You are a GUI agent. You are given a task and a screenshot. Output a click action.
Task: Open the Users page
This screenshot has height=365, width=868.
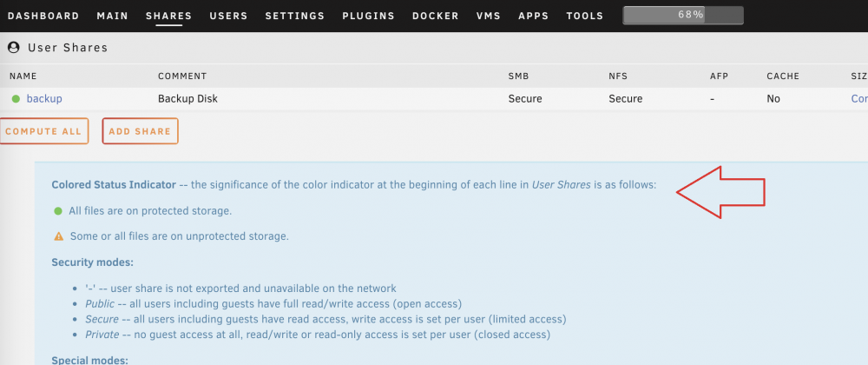[x=228, y=16]
